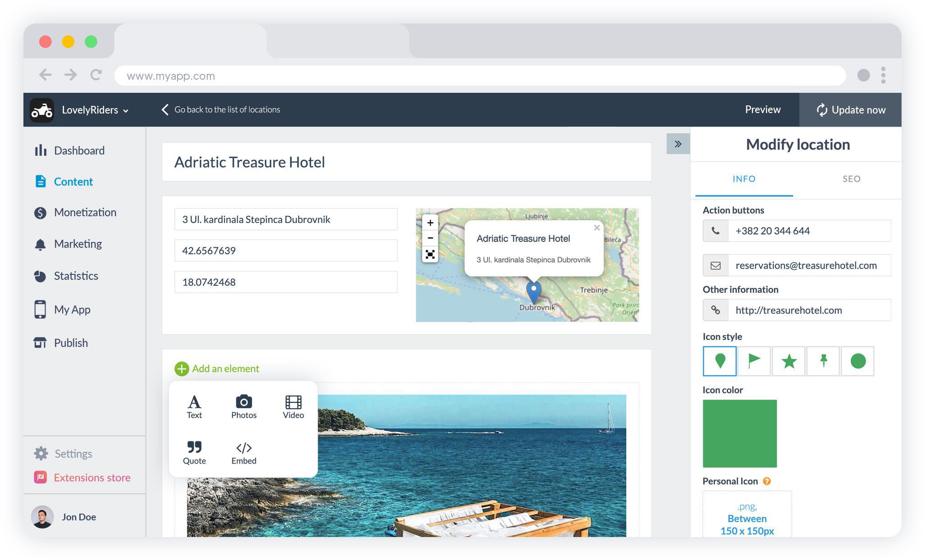Viewport: 925px width, 560px height.
Task: Choose the circle icon style
Action: [x=857, y=361]
